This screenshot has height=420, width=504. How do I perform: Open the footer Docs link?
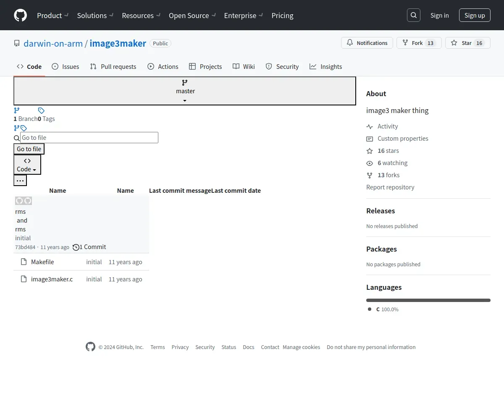click(x=249, y=347)
